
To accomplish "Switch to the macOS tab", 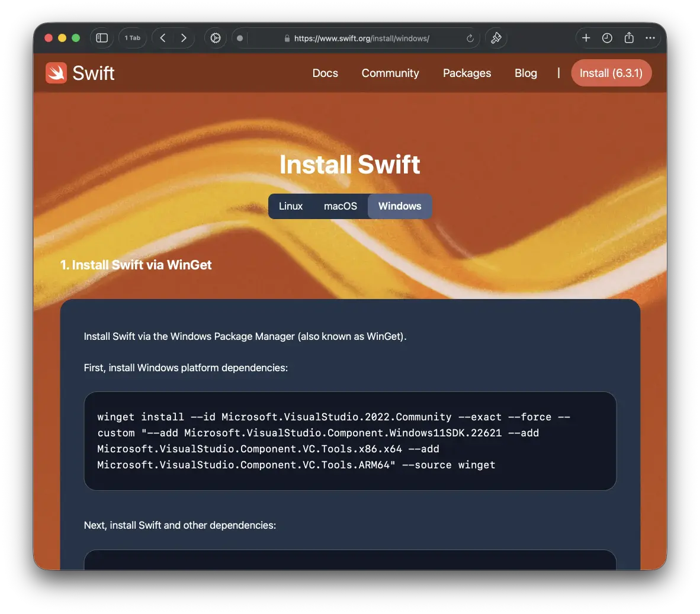I will click(x=340, y=206).
